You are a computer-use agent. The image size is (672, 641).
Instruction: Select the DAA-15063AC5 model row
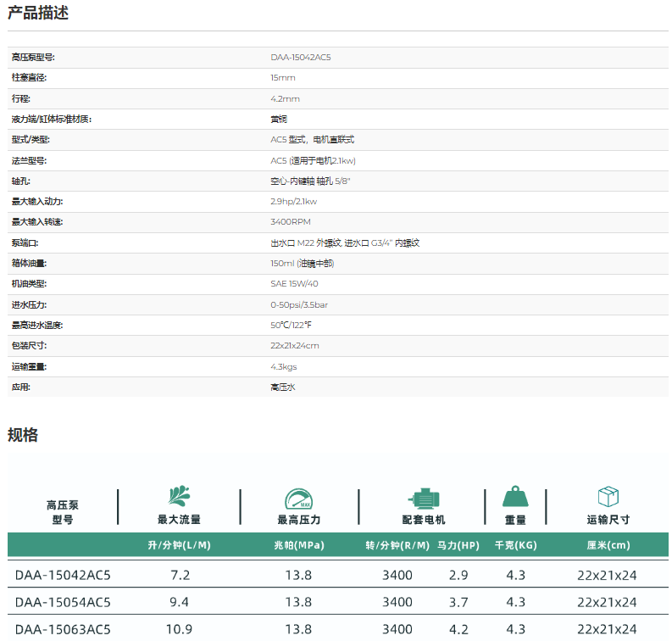tap(63, 629)
